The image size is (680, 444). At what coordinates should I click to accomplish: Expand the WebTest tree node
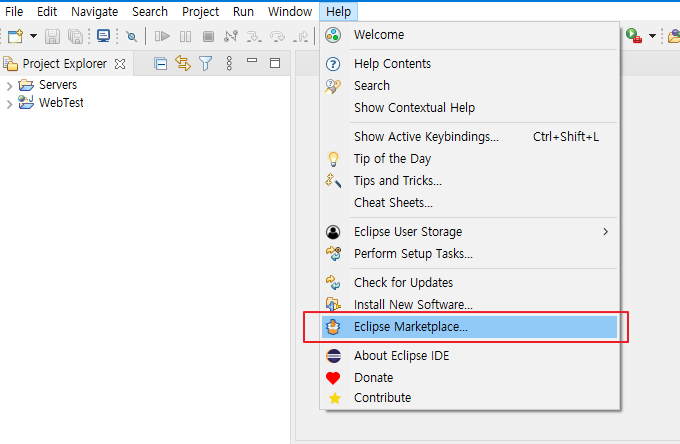click(x=9, y=104)
